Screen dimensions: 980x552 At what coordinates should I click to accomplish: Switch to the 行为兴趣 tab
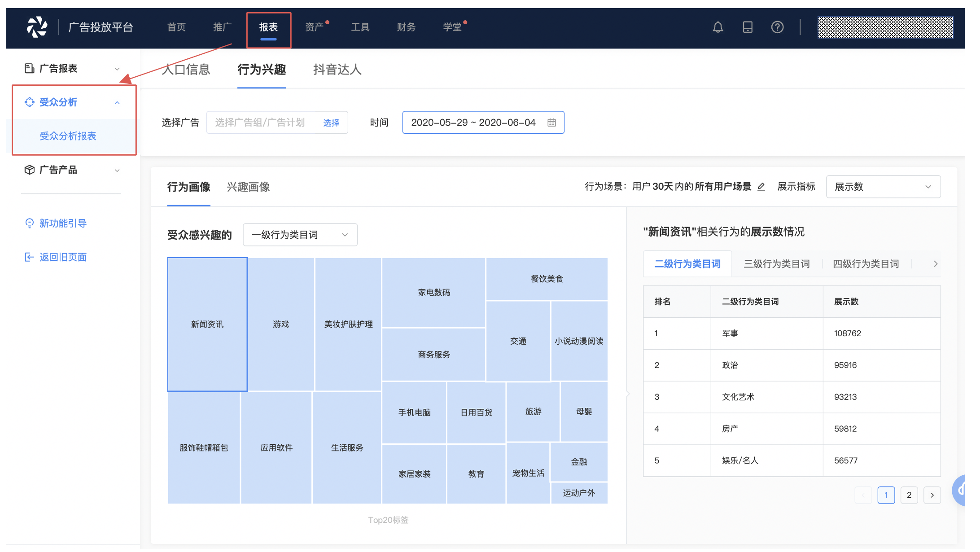[x=262, y=70]
